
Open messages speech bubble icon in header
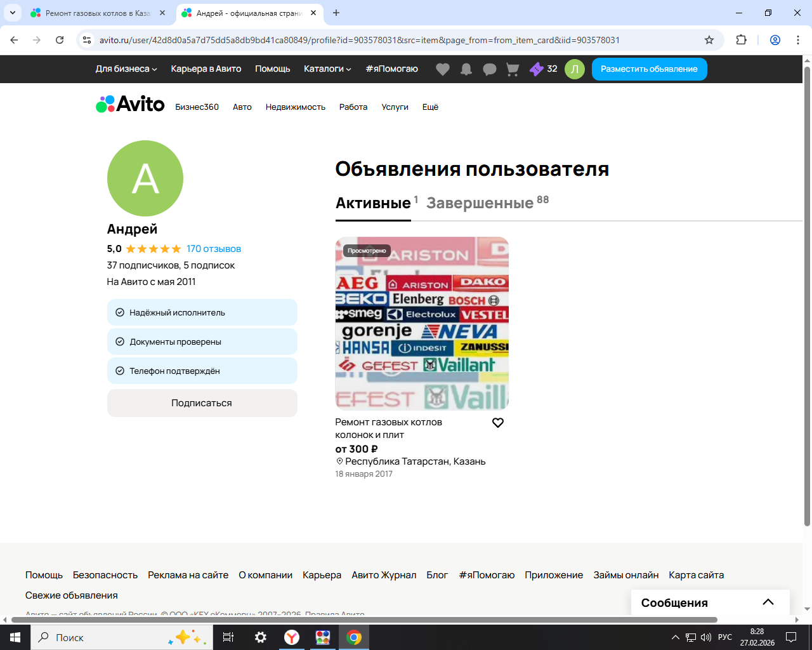tap(490, 69)
